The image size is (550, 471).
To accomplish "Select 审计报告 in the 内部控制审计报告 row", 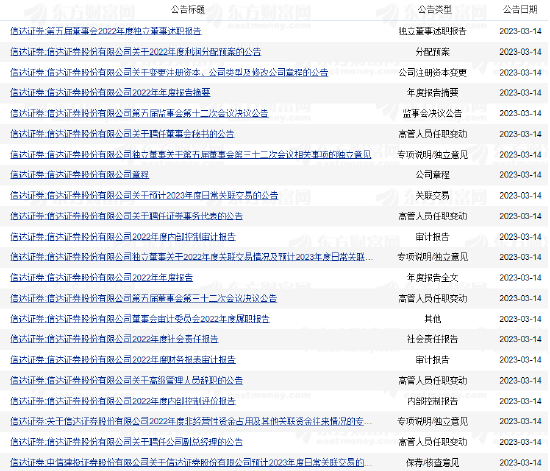I will (432, 237).
